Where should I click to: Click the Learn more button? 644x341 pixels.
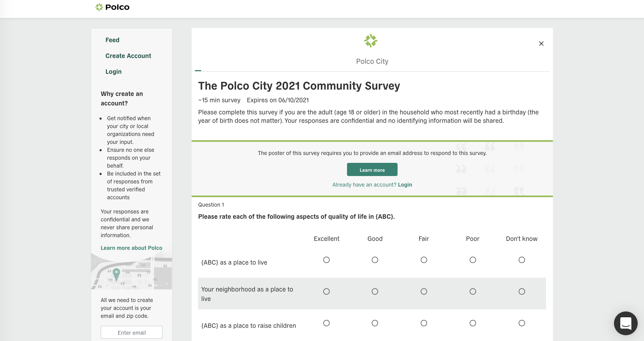[x=372, y=169]
